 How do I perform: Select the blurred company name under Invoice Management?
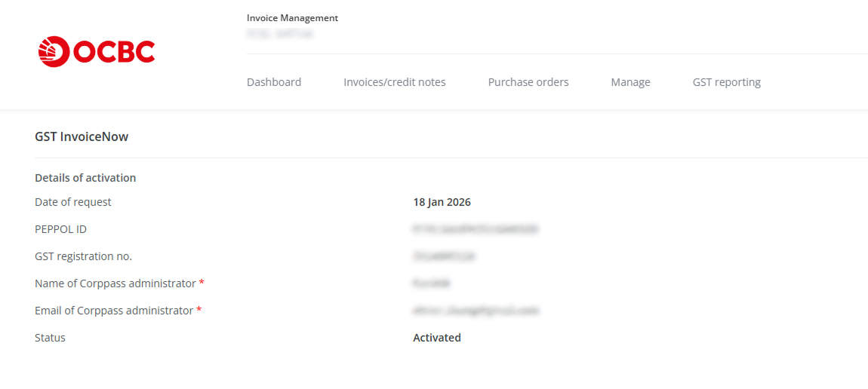[279, 34]
